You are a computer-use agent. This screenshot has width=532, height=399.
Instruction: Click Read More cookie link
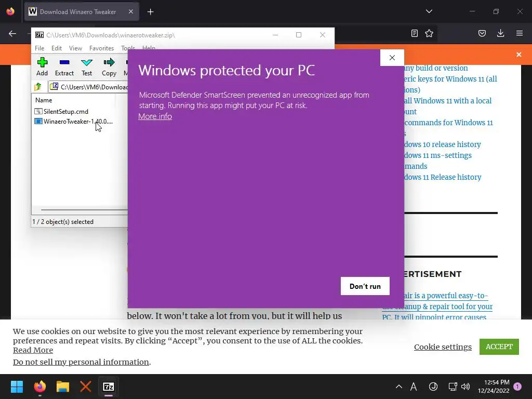(33, 350)
